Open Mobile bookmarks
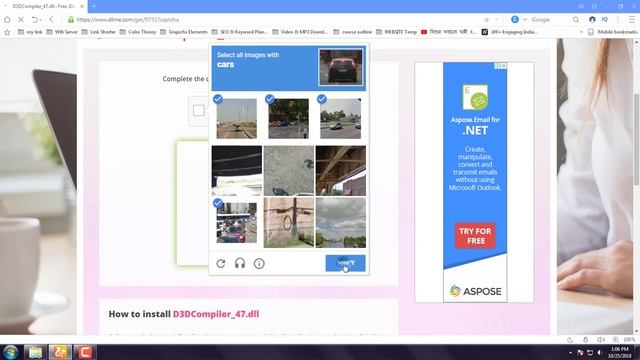 612,32
